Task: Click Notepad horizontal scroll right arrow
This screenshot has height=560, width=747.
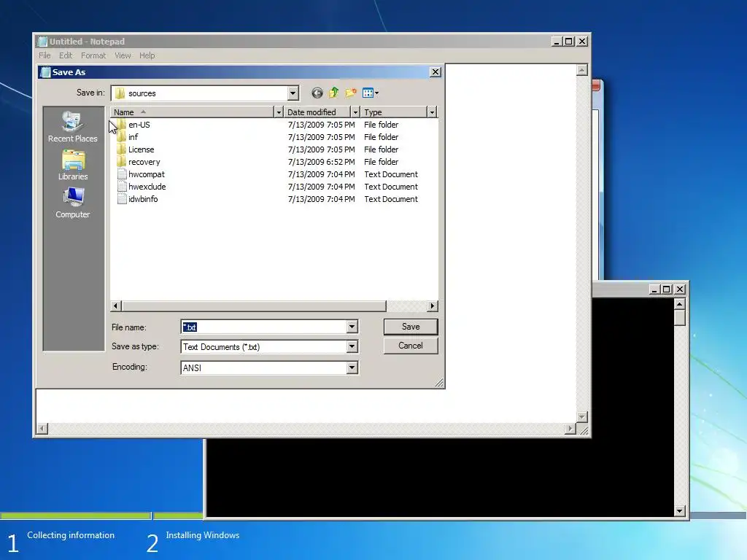Action: tap(570, 429)
